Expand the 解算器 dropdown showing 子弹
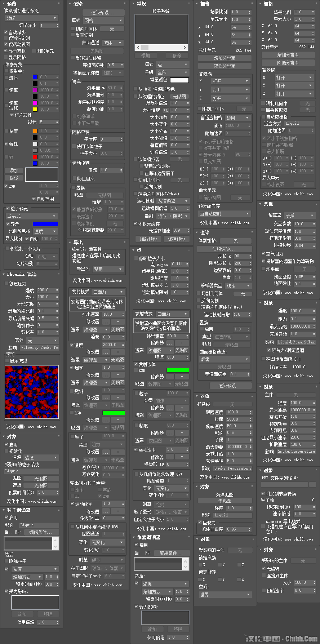This screenshot has height=644, width=320. 299,216
